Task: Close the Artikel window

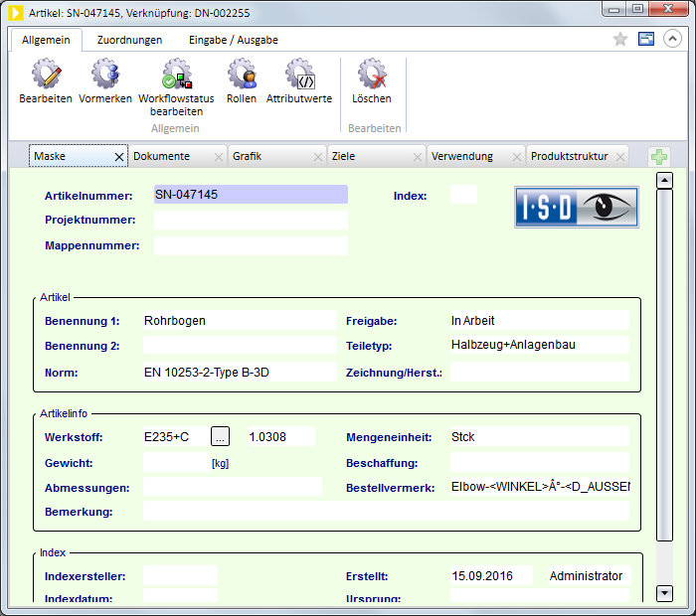Action: point(668,9)
